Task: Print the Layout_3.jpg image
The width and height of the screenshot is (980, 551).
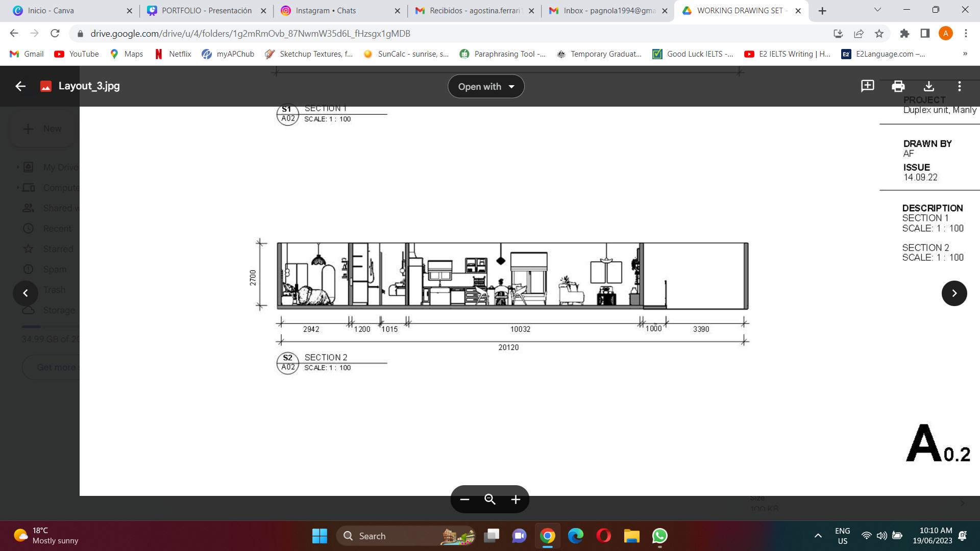Action: [x=898, y=86]
